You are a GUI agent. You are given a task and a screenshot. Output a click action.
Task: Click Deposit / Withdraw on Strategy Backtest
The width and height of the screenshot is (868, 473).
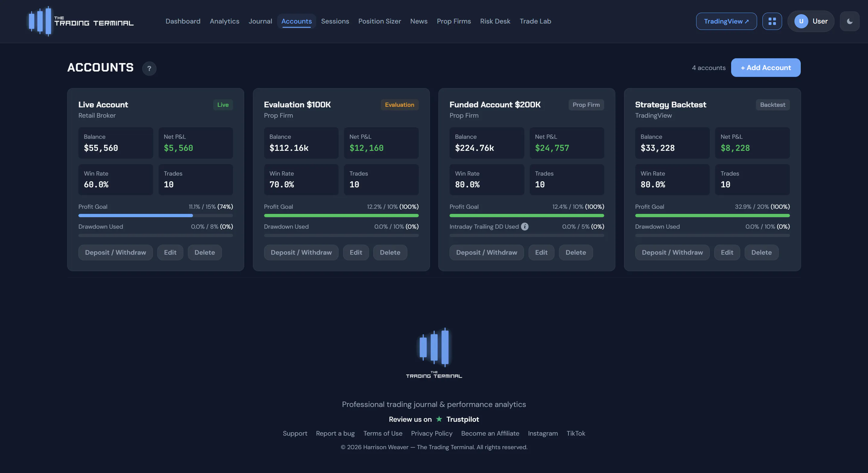point(672,252)
